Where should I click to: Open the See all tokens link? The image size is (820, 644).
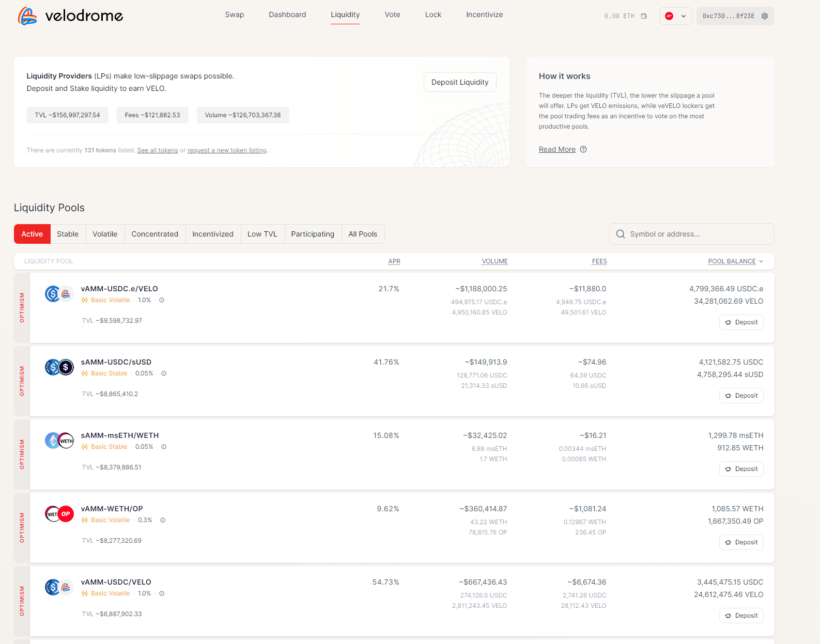tap(158, 150)
